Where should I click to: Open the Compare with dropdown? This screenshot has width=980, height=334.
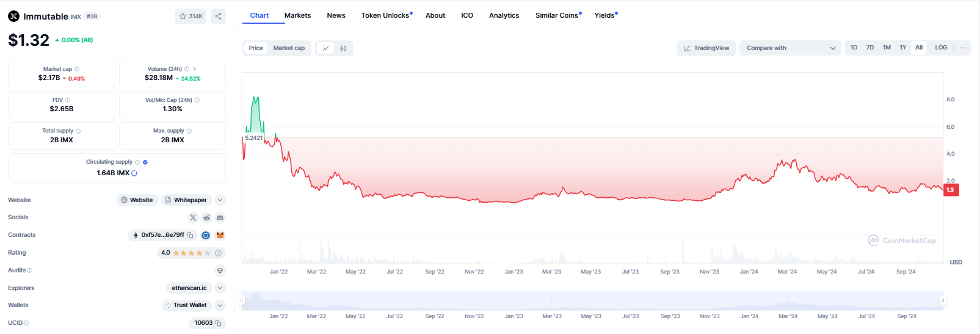click(x=791, y=48)
